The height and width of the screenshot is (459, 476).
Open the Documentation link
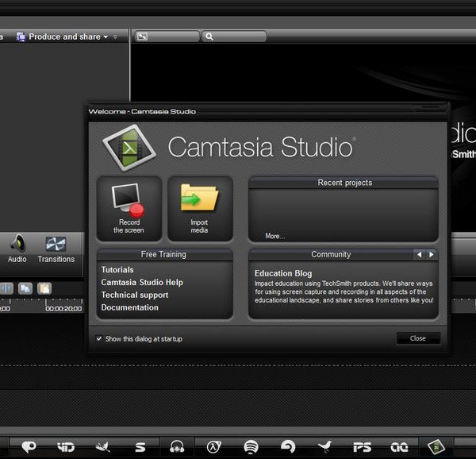[x=129, y=307]
